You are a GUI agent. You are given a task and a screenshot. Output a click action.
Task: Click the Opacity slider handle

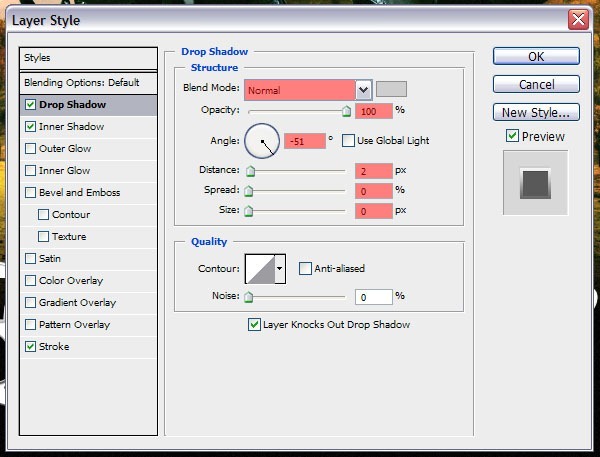(x=347, y=112)
